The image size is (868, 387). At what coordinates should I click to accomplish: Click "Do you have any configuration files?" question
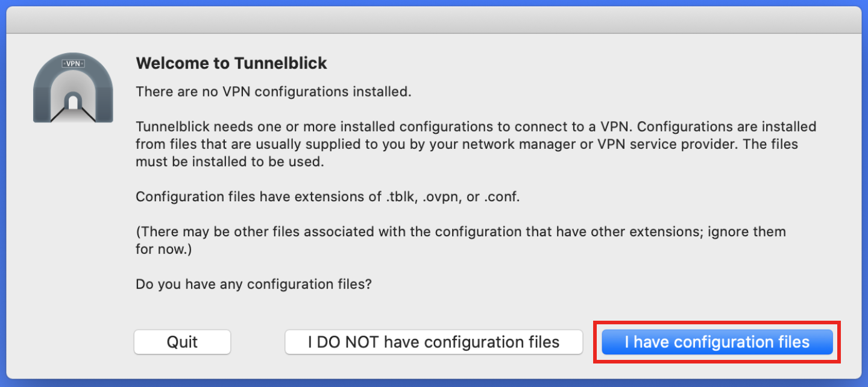tap(254, 284)
